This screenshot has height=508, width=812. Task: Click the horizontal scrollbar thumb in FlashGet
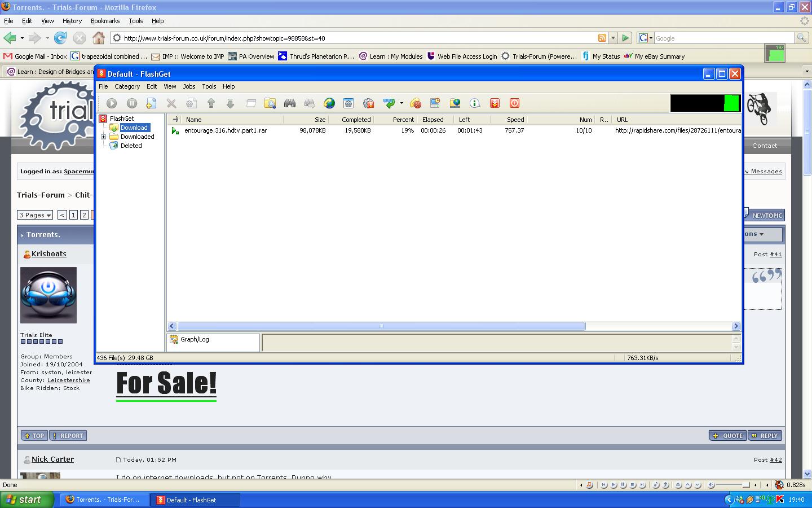click(381, 326)
